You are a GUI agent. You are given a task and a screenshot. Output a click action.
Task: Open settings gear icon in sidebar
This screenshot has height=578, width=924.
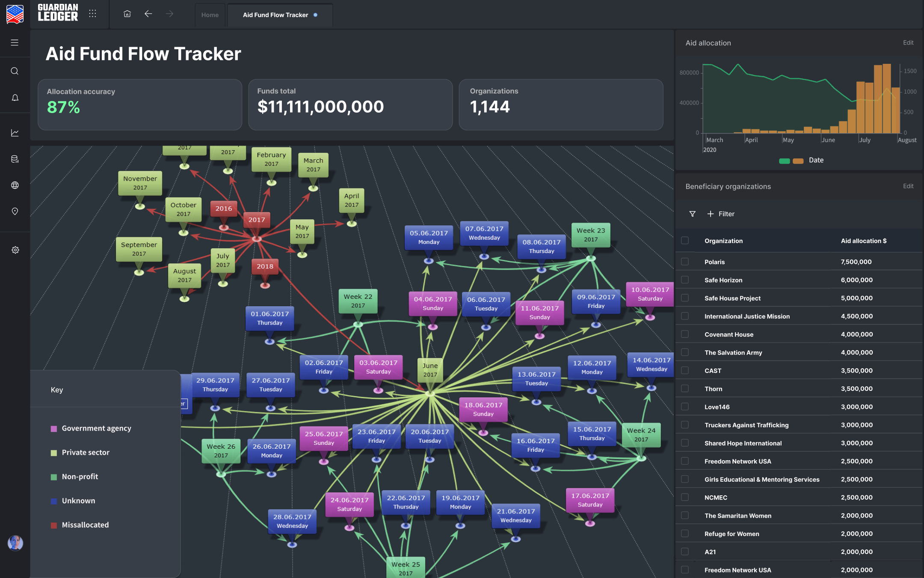coord(15,250)
